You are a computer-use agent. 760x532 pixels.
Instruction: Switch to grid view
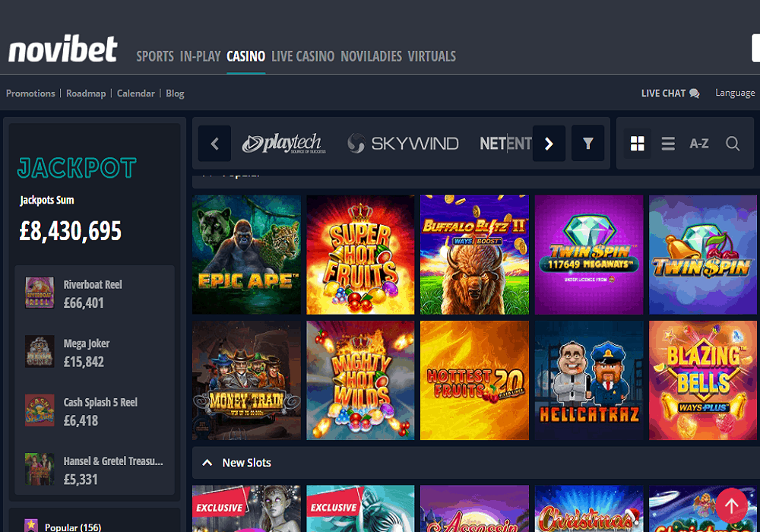(638, 144)
